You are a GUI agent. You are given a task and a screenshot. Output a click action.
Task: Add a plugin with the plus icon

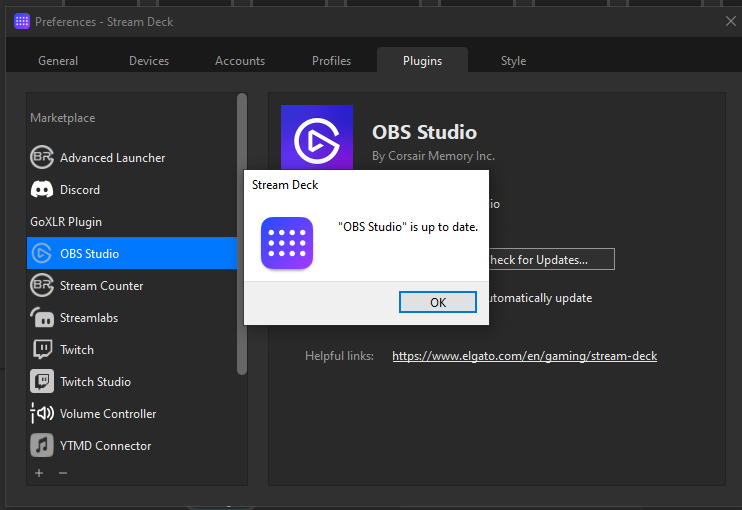click(39, 473)
